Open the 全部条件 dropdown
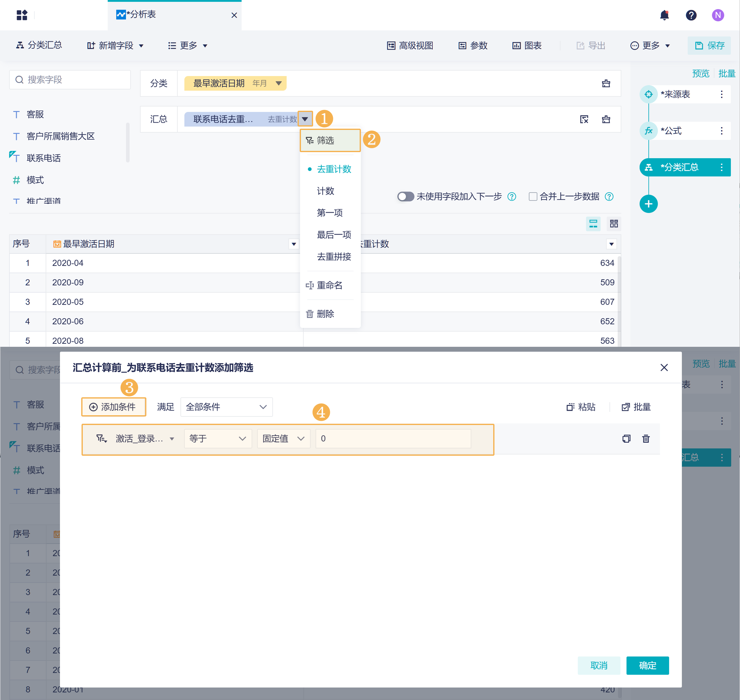The width and height of the screenshot is (740, 700). (x=226, y=407)
